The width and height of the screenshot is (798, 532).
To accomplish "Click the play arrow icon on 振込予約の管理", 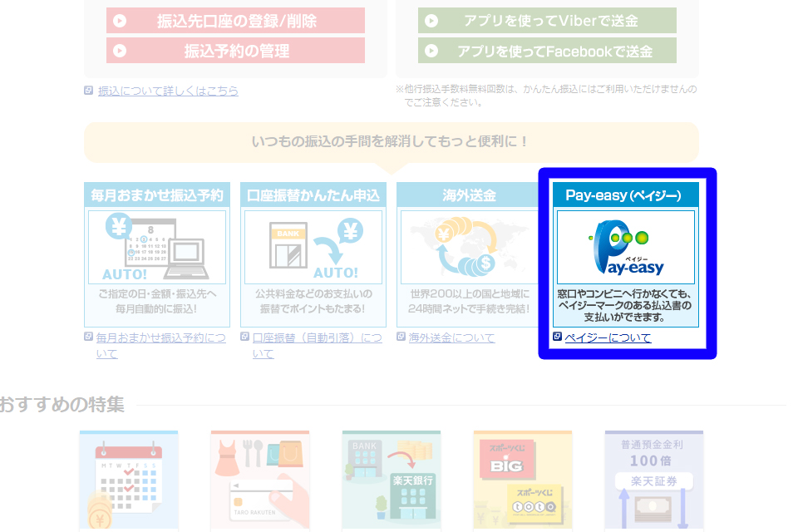I will coord(120,51).
